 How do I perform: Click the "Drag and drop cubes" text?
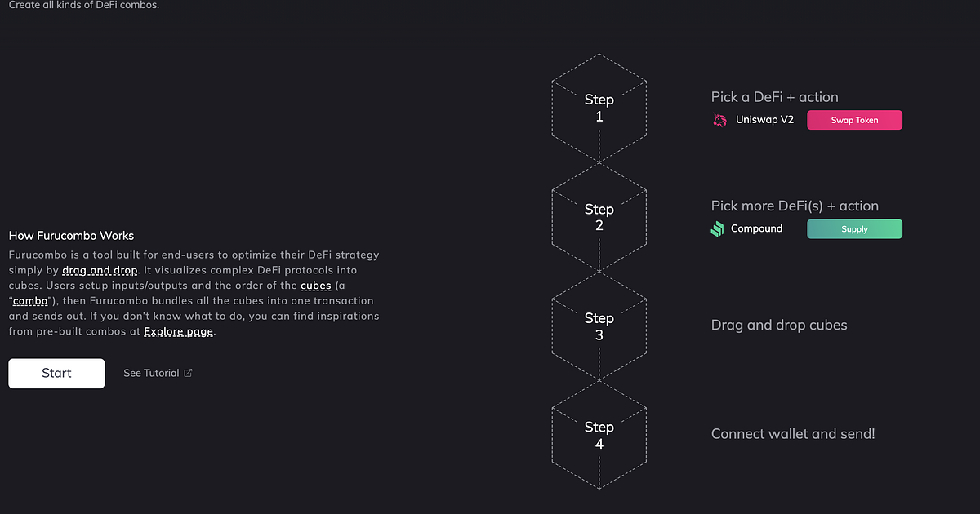click(x=778, y=325)
